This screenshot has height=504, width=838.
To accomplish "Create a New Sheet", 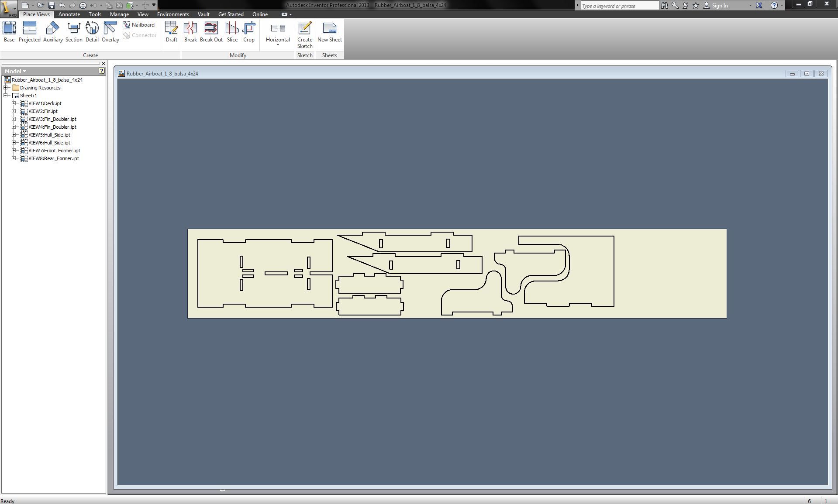I will tap(329, 31).
